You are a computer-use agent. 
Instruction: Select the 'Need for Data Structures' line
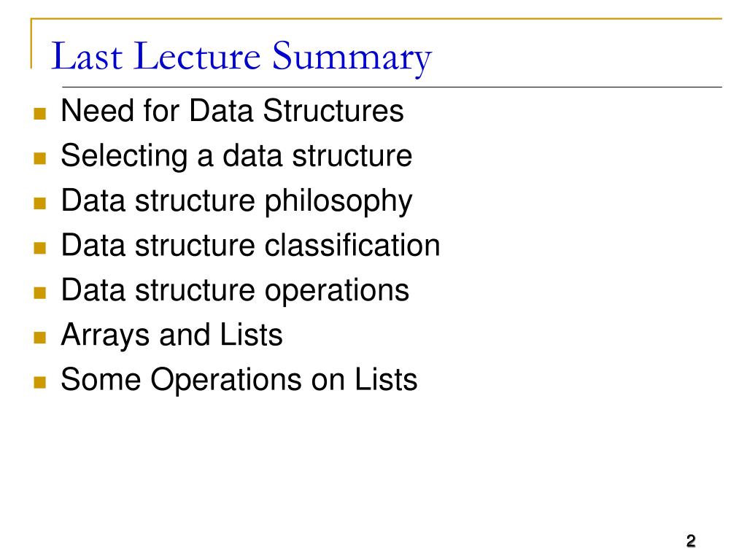[x=233, y=111]
